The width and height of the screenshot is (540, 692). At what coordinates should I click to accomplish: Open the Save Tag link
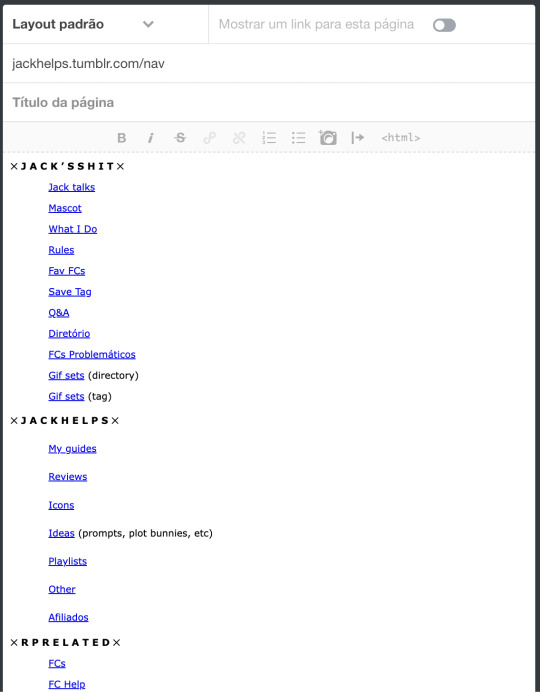(x=70, y=292)
